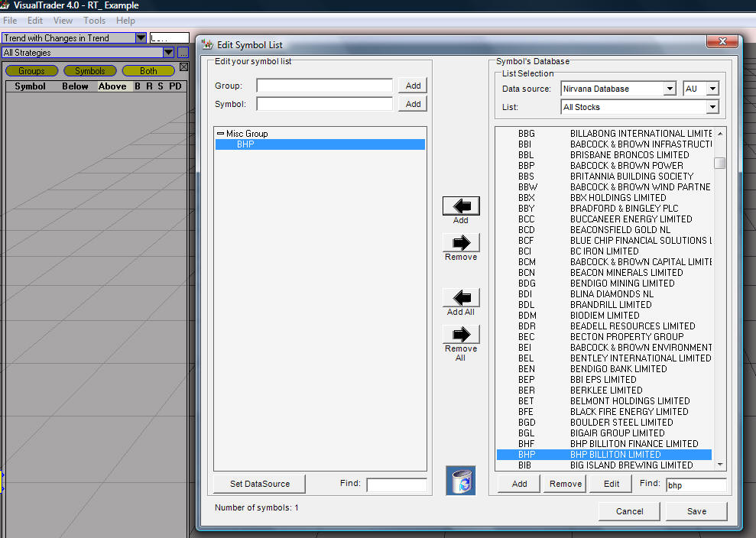
Task: Open the AU country dropdown
Action: click(712, 89)
